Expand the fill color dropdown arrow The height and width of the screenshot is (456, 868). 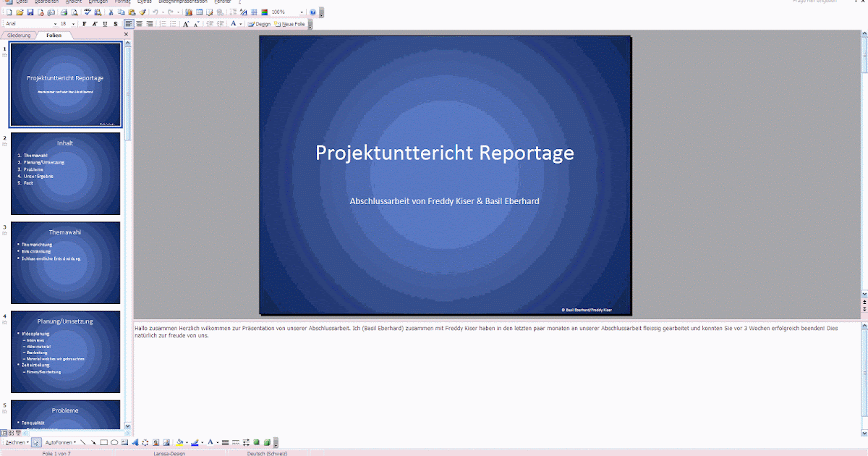187,442
